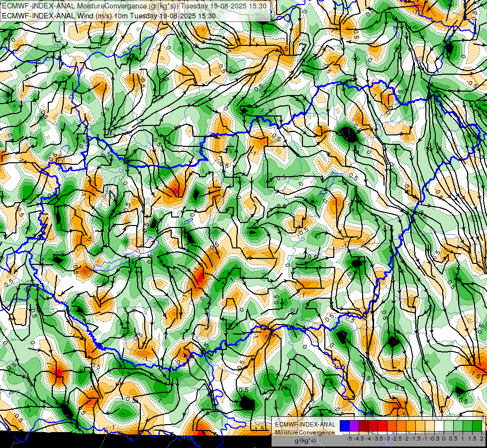Click the Wind (m/s) 10m title line
The image size is (487, 448).
coord(109,15)
